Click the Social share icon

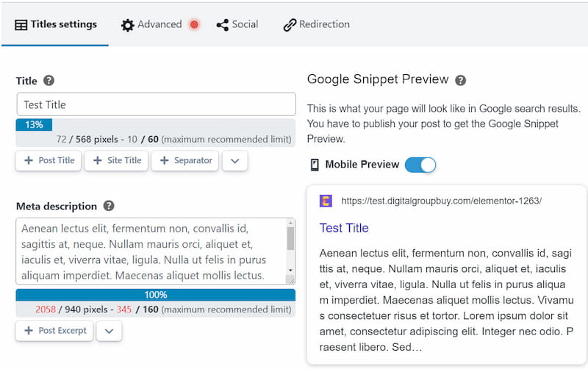[x=222, y=25]
